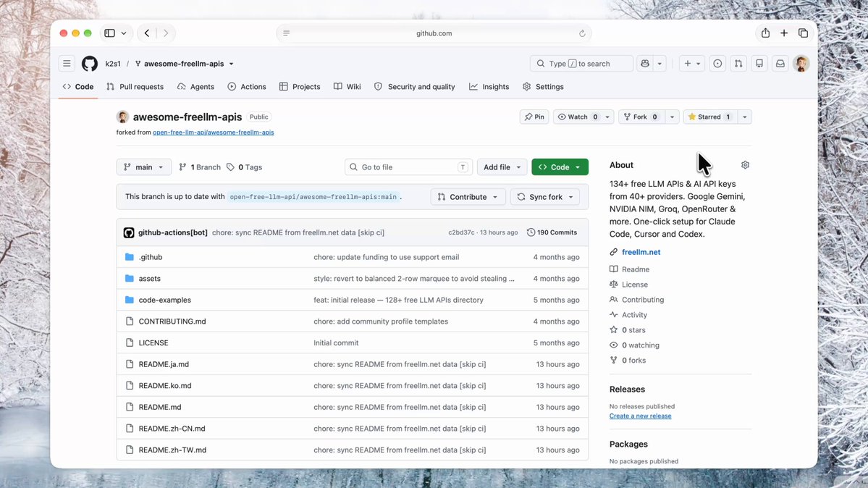
Task: Edit About section with gear icon
Action: tap(745, 165)
